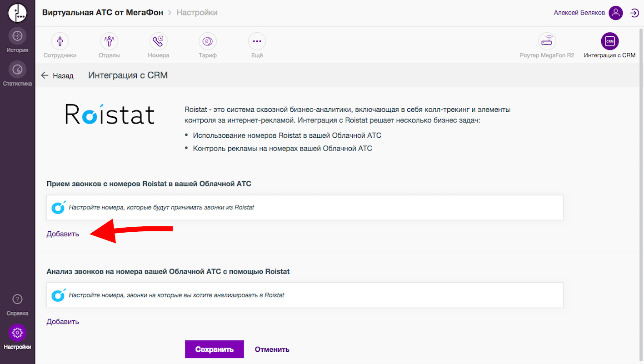The height and width of the screenshot is (364, 644).
Task: Click the MegaFon logo at top left
Action: tap(17, 12)
